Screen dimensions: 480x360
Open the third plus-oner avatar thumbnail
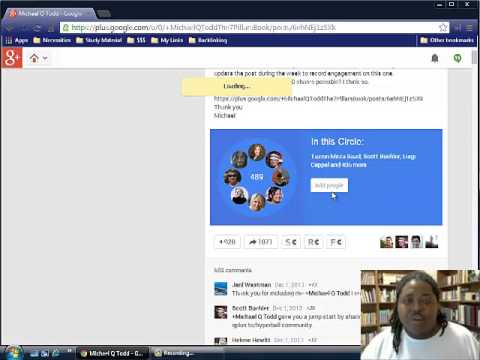[417, 242]
